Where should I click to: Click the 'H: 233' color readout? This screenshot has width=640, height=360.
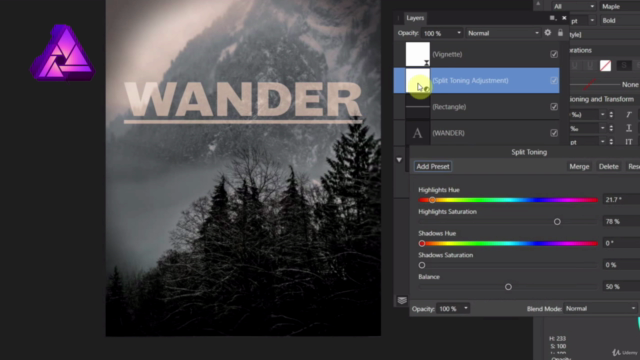coord(558,338)
